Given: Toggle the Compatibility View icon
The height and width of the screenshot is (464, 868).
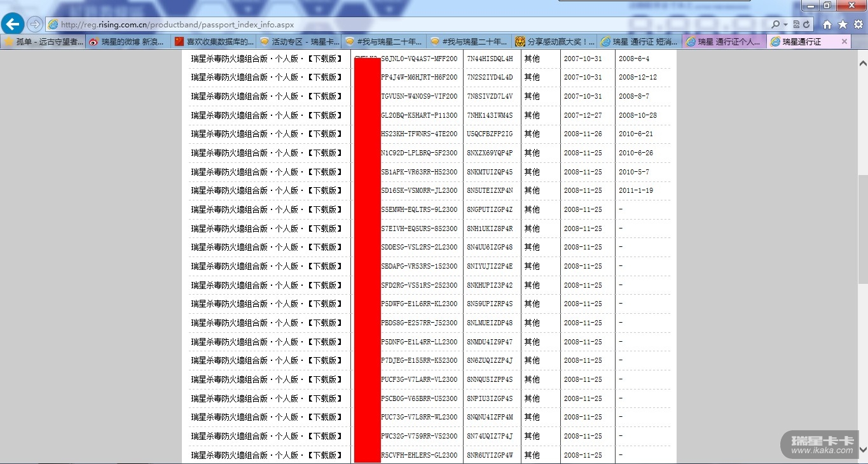Looking at the screenshot, I should pyautogui.click(x=796, y=24).
